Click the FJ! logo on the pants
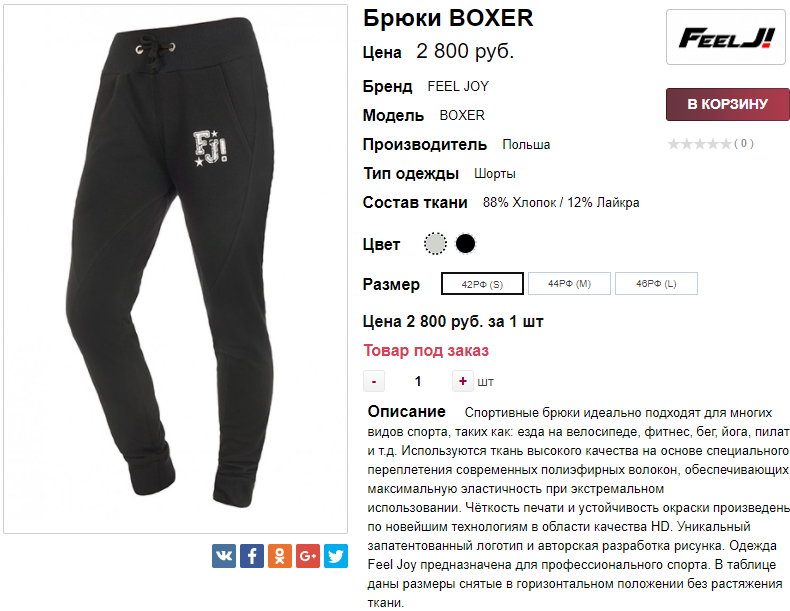 point(211,148)
